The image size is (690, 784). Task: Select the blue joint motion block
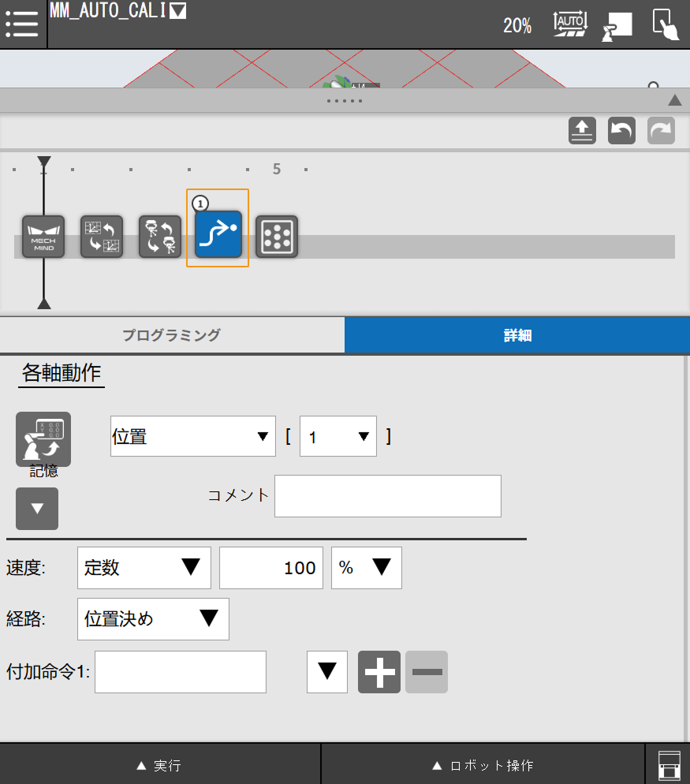(218, 234)
